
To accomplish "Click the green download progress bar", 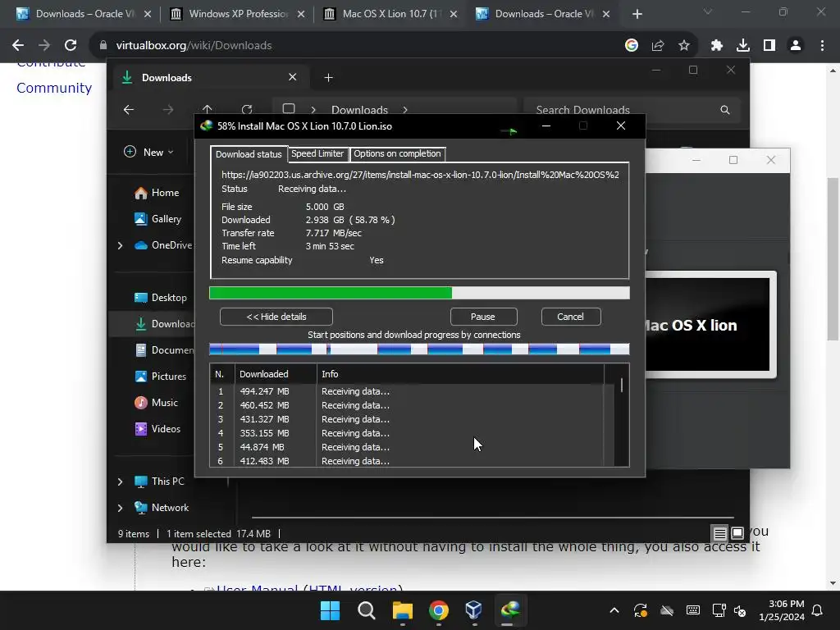I will click(419, 293).
